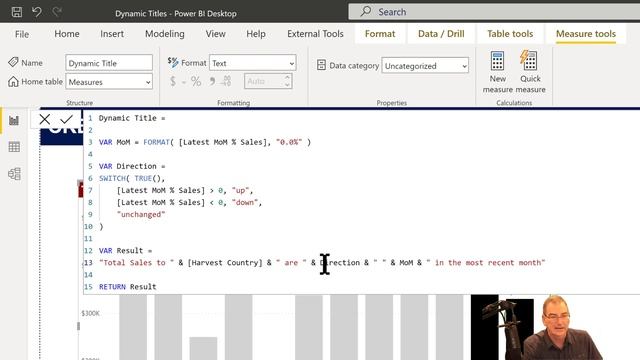Click the search magnifier icon

366,11
